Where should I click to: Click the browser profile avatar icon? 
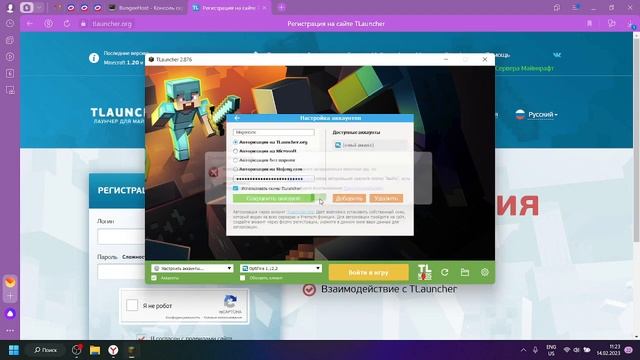tap(10, 8)
